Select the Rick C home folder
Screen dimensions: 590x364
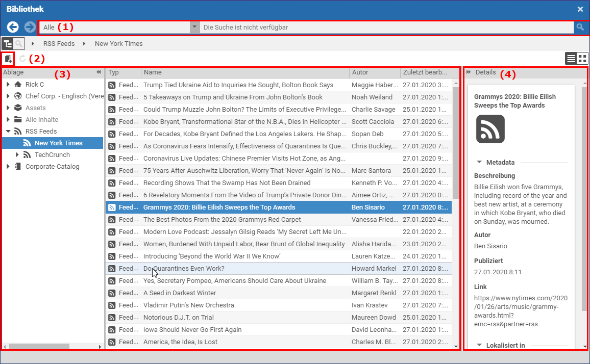[34, 85]
